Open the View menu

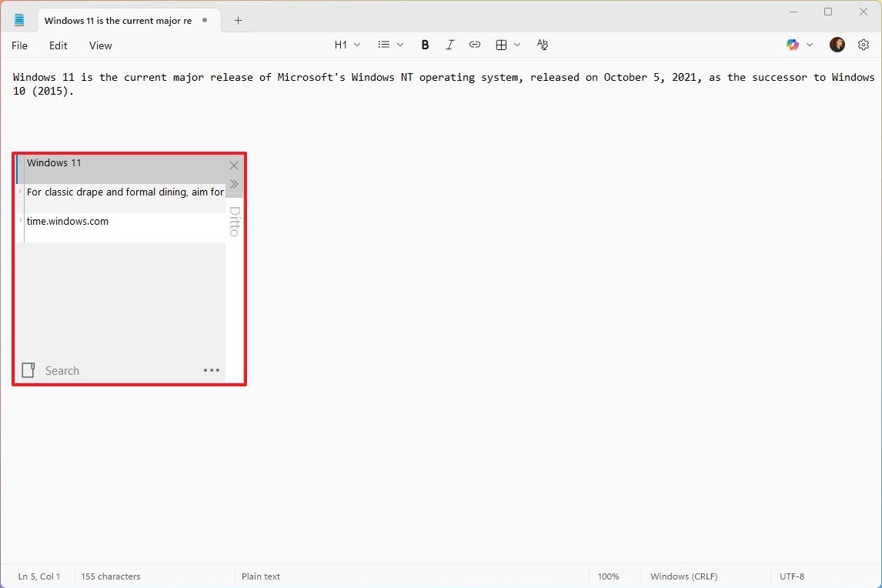coord(100,45)
